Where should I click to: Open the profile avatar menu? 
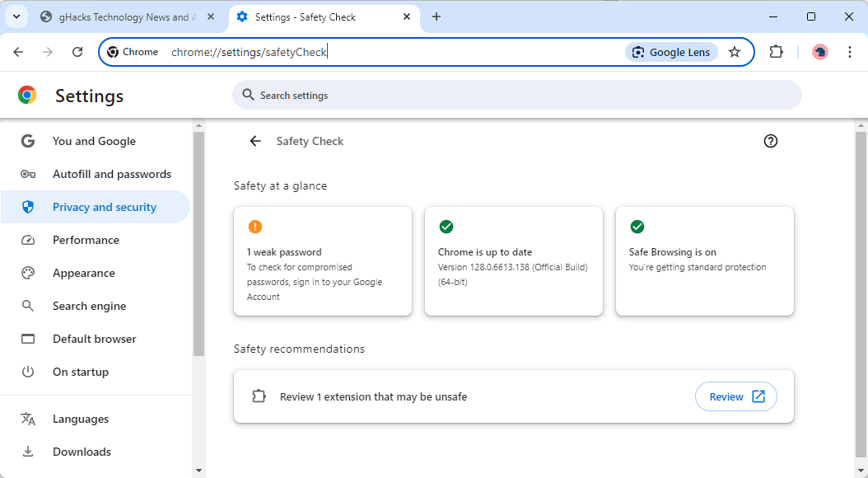click(x=820, y=52)
